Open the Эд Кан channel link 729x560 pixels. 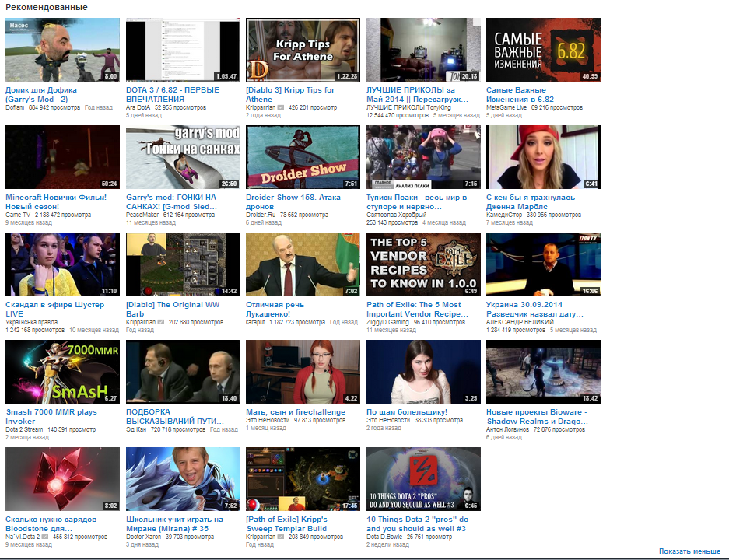click(x=136, y=429)
